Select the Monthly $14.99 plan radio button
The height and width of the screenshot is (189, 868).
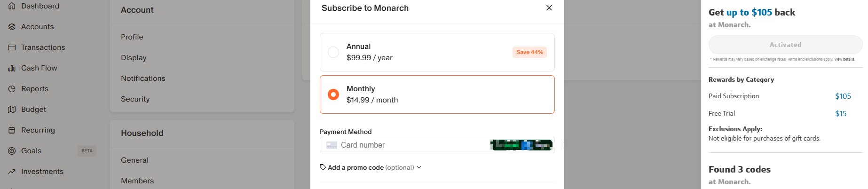coord(333,94)
